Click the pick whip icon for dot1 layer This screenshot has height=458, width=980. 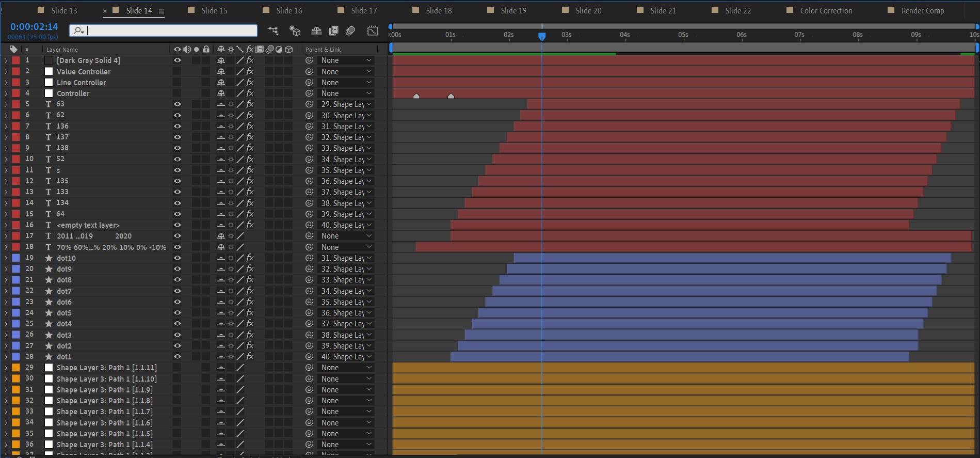(x=309, y=357)
